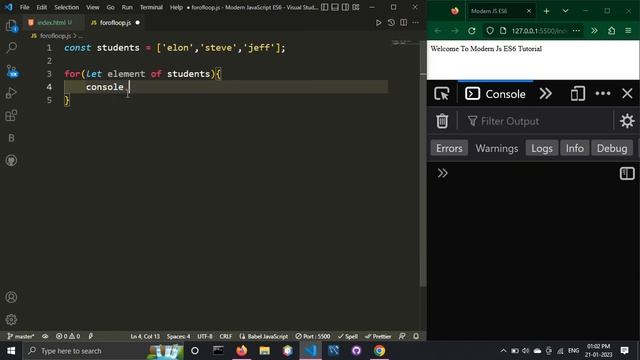The height and width of the screenshot is (360, 640).
Task: Run the code with the play icon
Action: tap(378, 22)
